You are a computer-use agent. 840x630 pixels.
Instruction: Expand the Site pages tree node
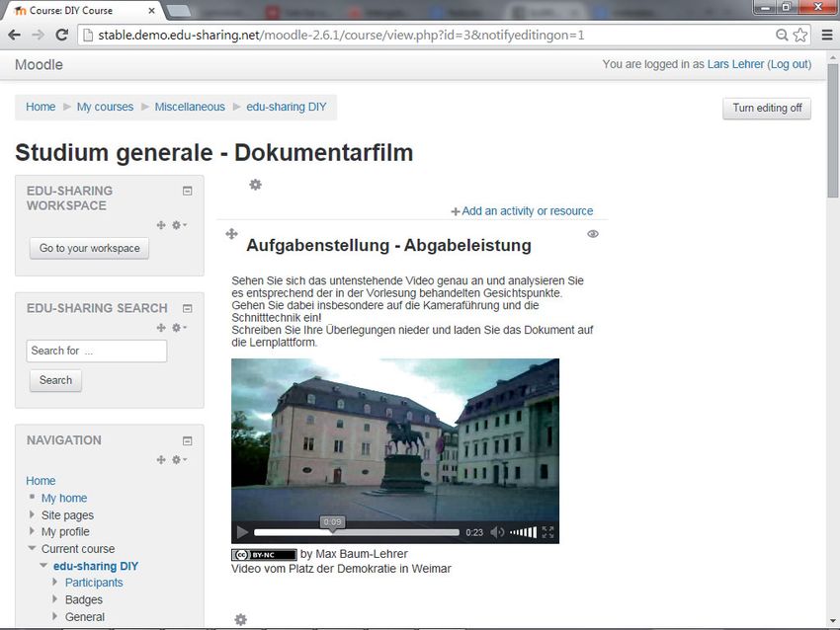tap(33, 515)
